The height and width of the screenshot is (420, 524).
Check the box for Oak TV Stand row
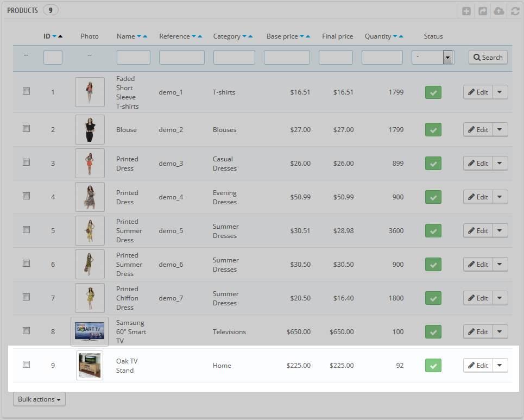point(26,365)
